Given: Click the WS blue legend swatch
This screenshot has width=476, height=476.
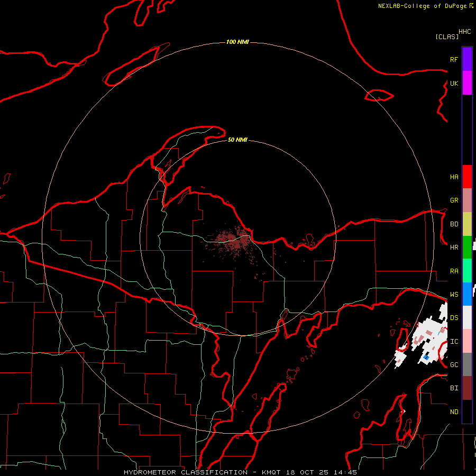Looking at the screenshot, I should click(467, 294).
